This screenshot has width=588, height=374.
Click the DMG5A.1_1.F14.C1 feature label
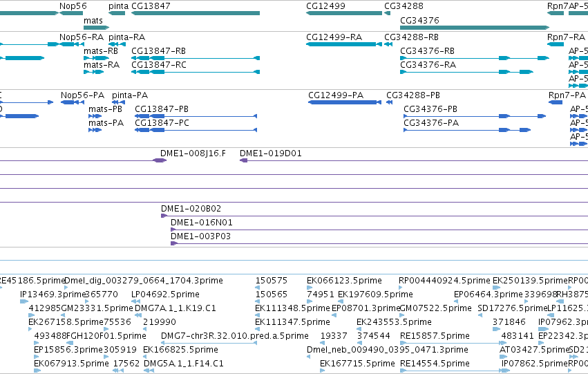point(183,364)
